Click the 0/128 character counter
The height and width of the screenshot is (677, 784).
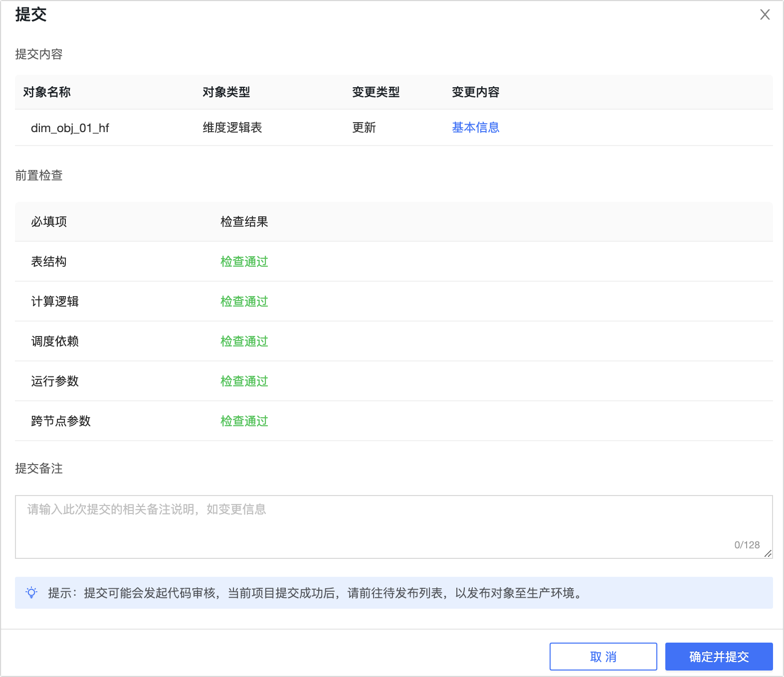click(x=747, y=545)
